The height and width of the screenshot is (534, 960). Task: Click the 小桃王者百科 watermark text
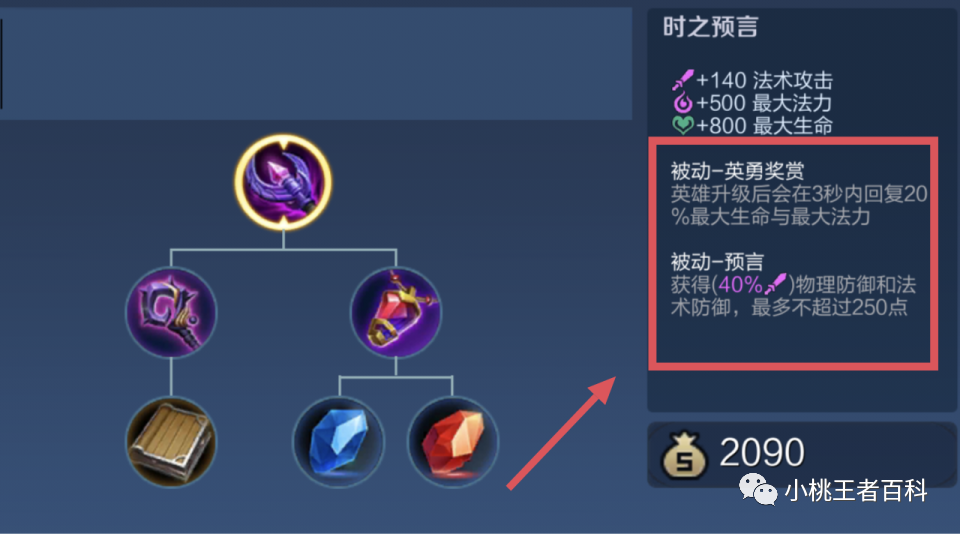(x=856, y=491)
